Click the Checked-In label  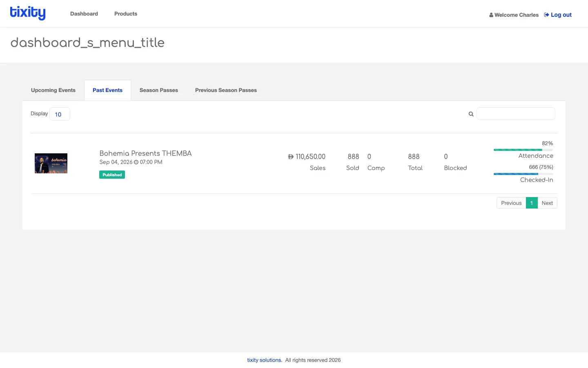pos(537,180)
